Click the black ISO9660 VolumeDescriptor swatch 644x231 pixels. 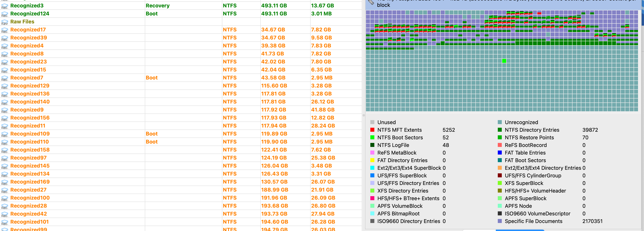click(x=500, y=213)
